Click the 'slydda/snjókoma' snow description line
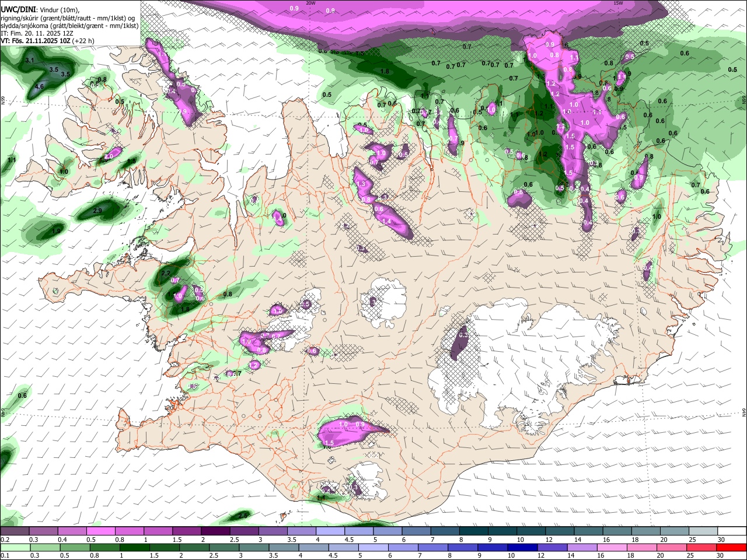This screenshot has height=560, width=747. tap(69, 26)
